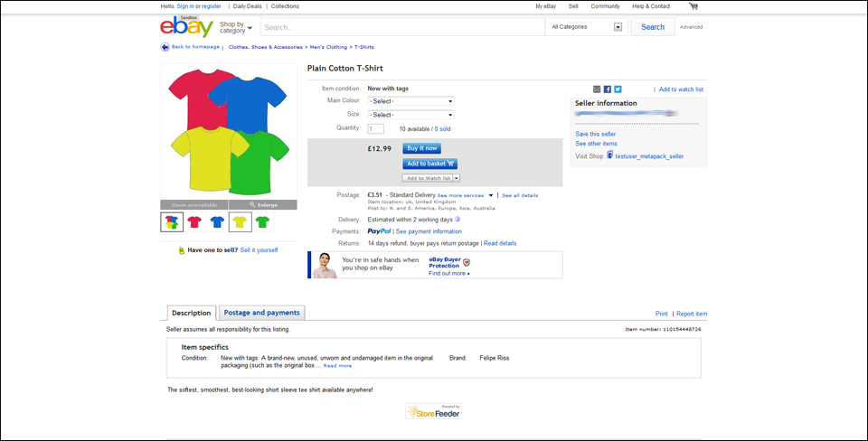The width and height of the screenshot is (868, 441).
Task: Share listing on Facebook icon
Action: pyautogui.click(x=608, y=89)
